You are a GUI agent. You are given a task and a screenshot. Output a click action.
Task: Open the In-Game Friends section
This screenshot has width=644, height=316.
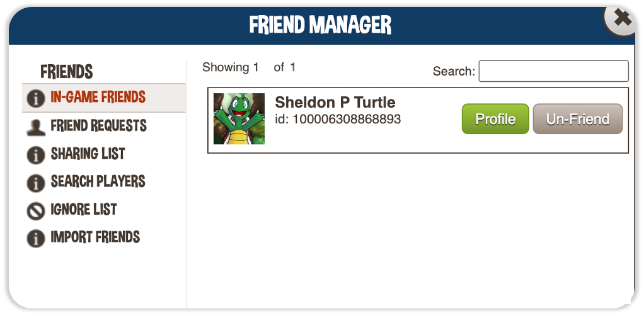coord(104,98)
